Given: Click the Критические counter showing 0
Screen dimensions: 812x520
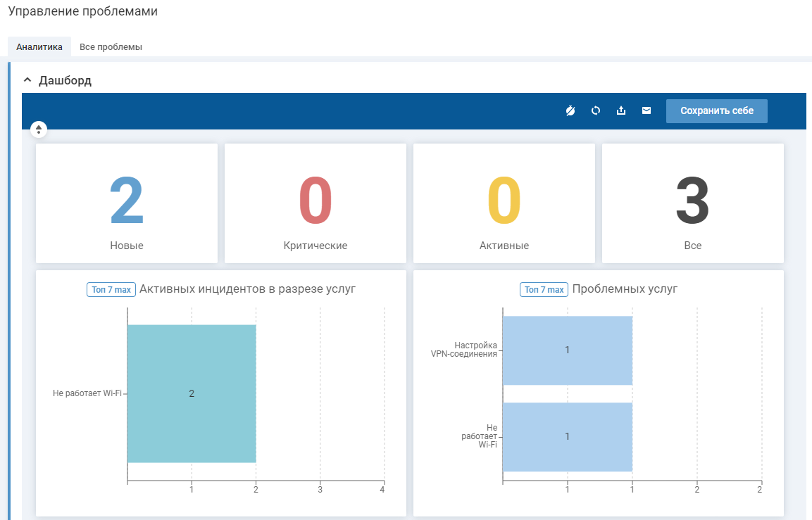Looking at the screenshot, I should pos(315,203).
